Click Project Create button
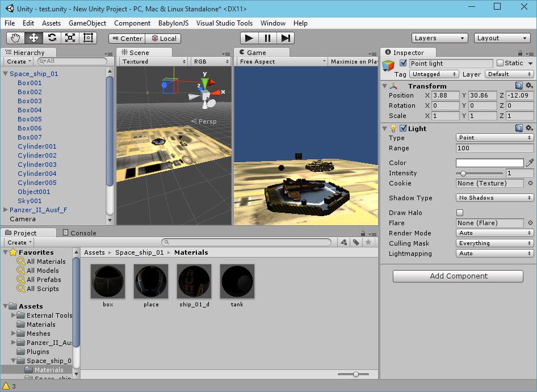The image size is (537, 392). point(19,242)
